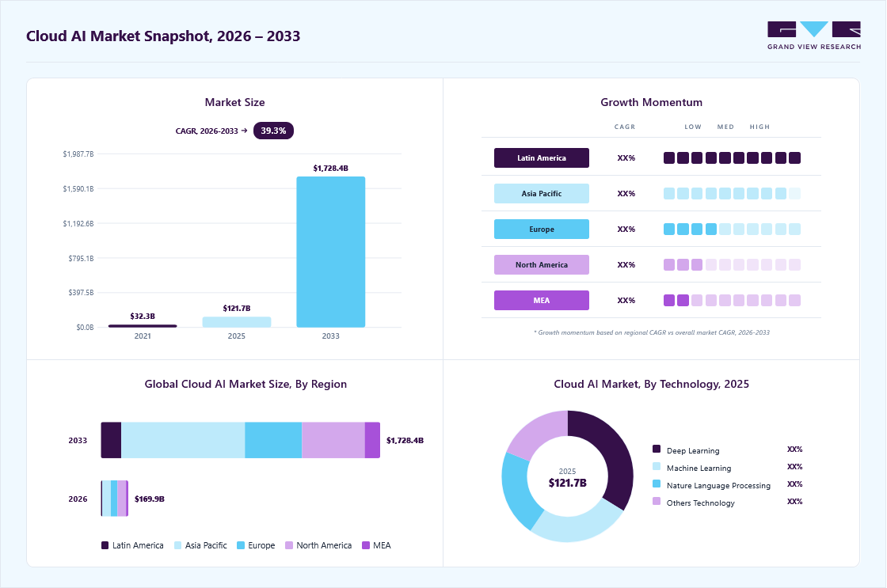This screenshot has height=588, width=887.
Task: Click the Deep Learning XX% value
Action: tap(795, 450)
